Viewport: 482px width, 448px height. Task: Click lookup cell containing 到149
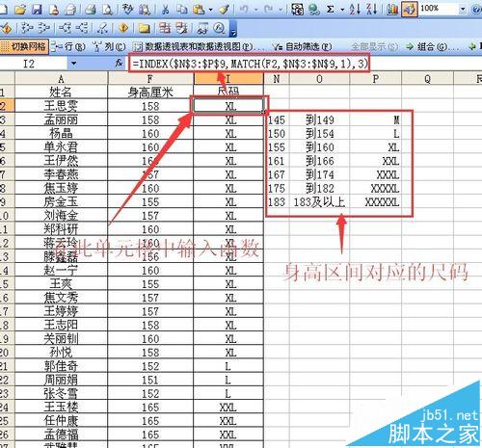319,120
